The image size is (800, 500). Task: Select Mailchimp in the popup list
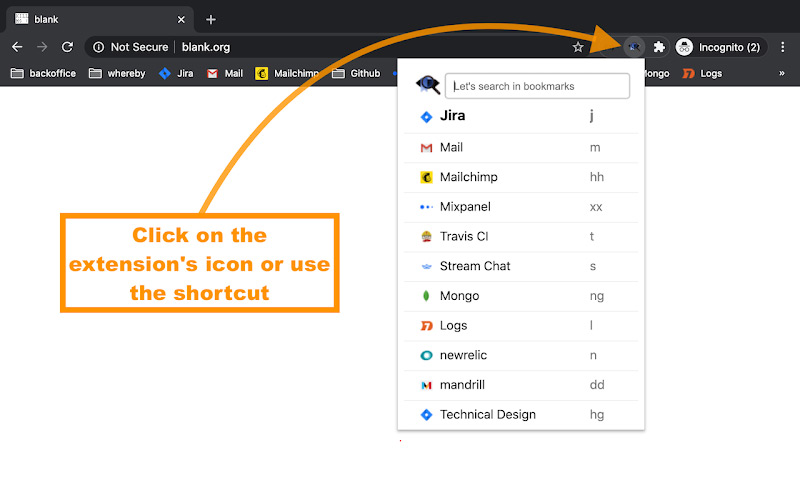tap(521, 178)
